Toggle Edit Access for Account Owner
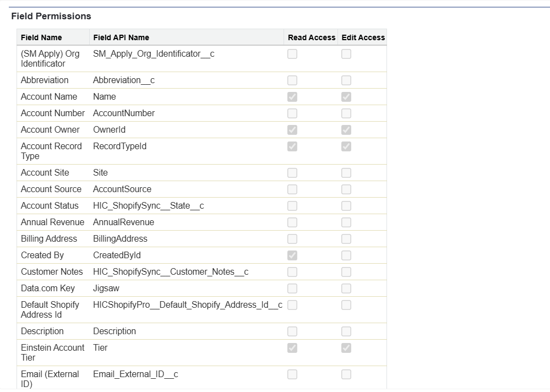This screenshot has height=392, width=550. point(346,130)
